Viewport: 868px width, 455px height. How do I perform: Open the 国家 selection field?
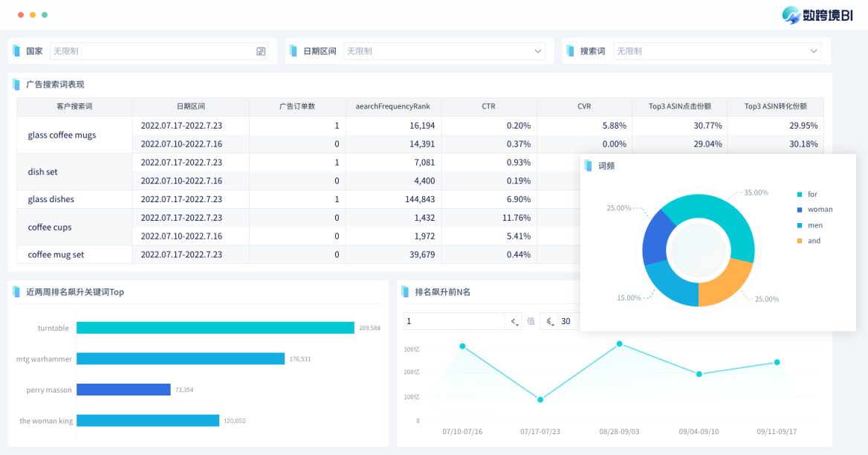click(152, 51)
